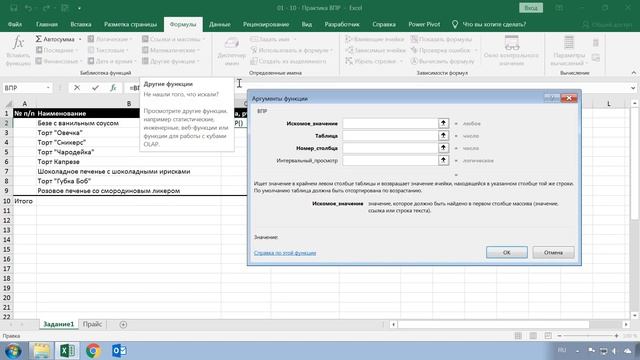
Task: Collapse dialog via Интервальный_просмотр range selector arrow
Action: point(443,160)
